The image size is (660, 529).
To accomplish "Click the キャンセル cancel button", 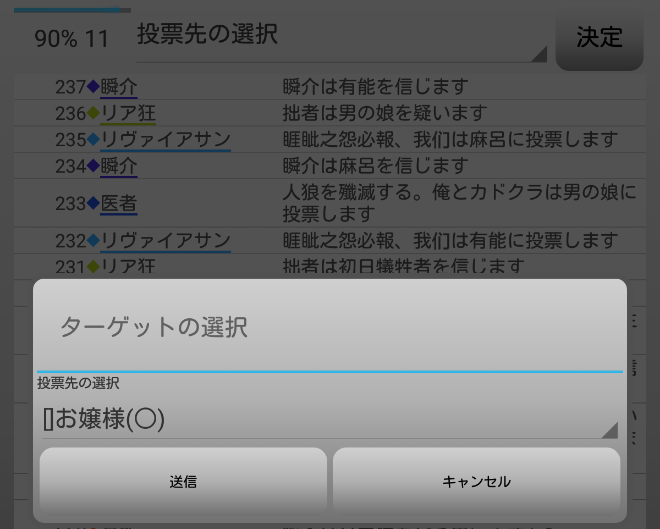I will [x=476, y=480].
